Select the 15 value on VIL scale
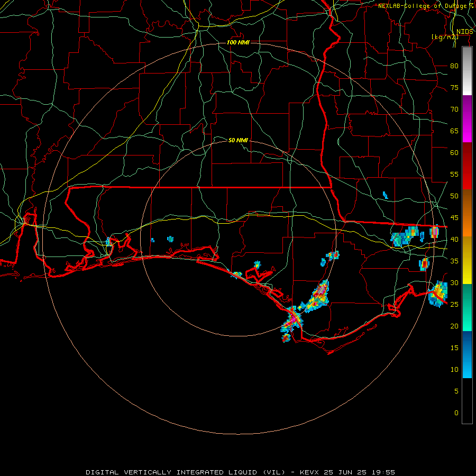This screenshot has height=476, width=476. 454,348
